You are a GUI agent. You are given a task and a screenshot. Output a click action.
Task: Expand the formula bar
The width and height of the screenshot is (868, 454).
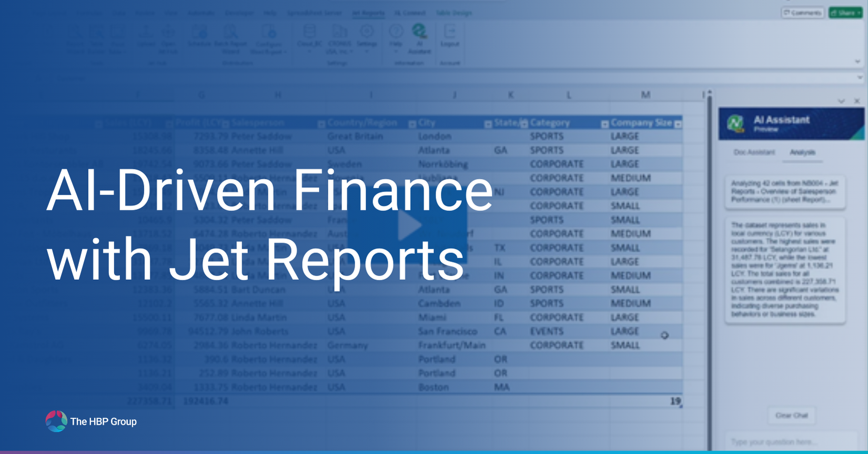click(860, 78)
